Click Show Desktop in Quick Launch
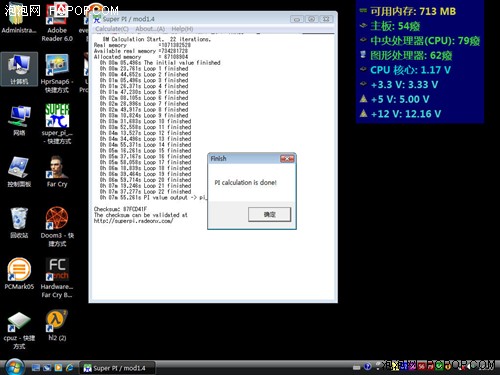This screenshot has width=500, height=375. pyautogui.click(x=36, y=368)
